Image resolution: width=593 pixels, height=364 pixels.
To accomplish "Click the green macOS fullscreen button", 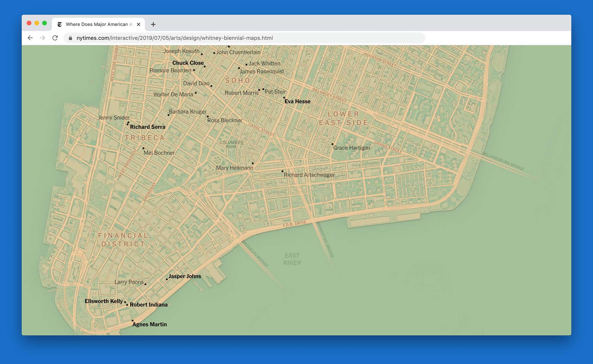I will [x=44, y=23].
